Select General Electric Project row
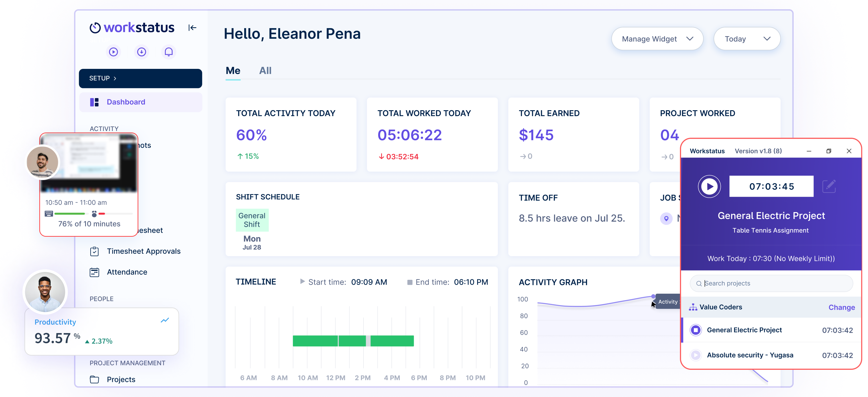This screenshot has width=868, height=397. 771,330
